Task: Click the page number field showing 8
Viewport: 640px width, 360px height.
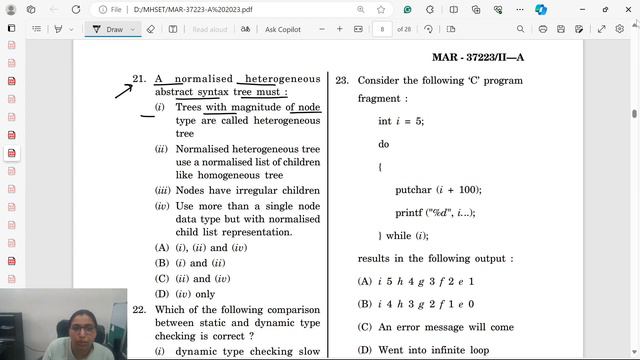Action: coord(382,29)
